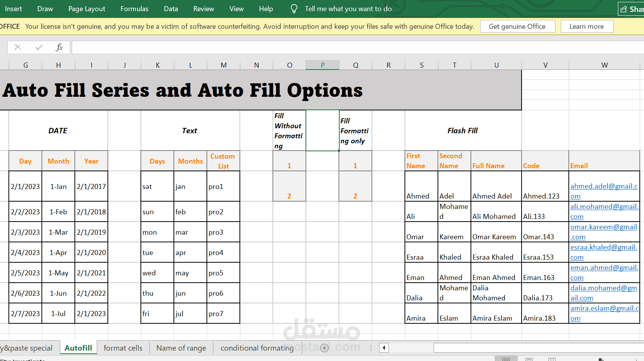Open the Insert ribbon tab
Image resolution: width=644 pixels, height=361 pixels.
13,9
